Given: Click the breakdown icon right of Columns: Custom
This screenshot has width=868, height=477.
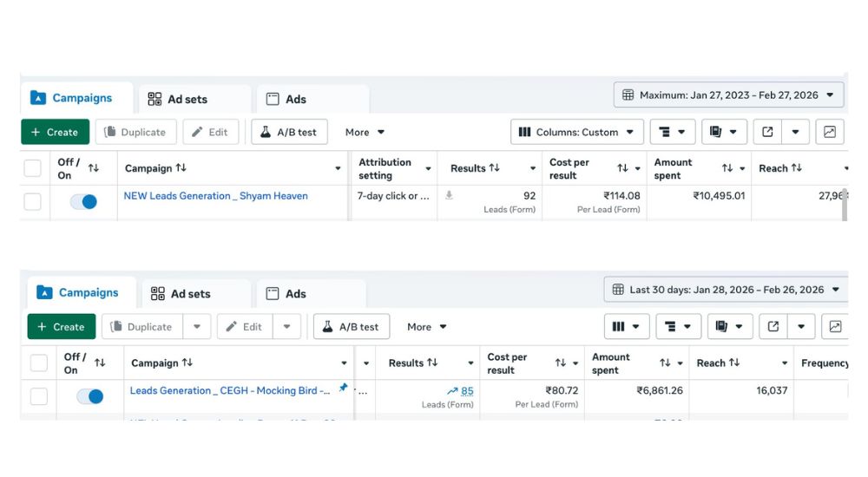Looking at the screenshot, I should 672,132.
